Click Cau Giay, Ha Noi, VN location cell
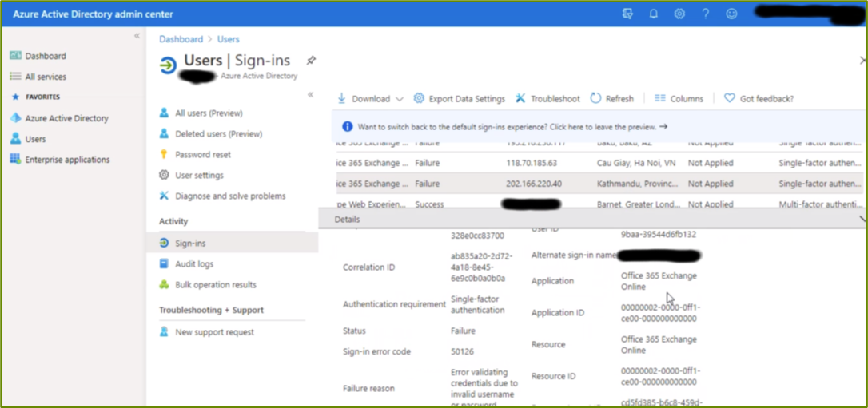This screenshot has height=408, width=868. 636,163
